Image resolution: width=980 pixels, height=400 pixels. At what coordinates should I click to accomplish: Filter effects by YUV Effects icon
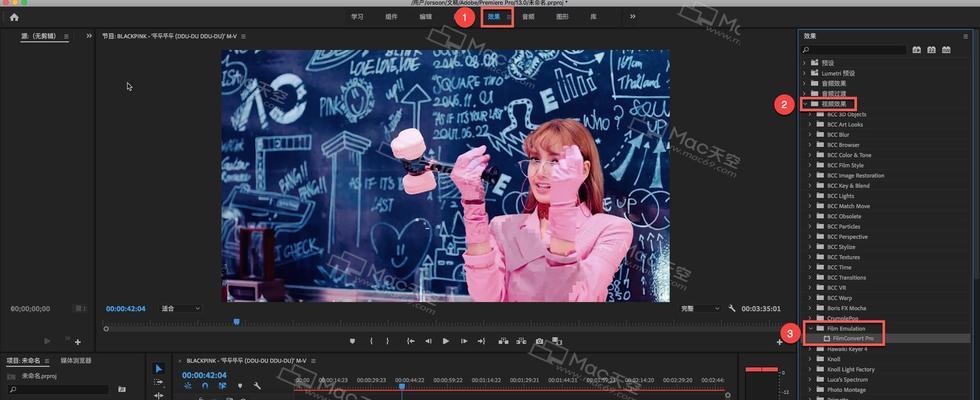[x=946, y=49]
